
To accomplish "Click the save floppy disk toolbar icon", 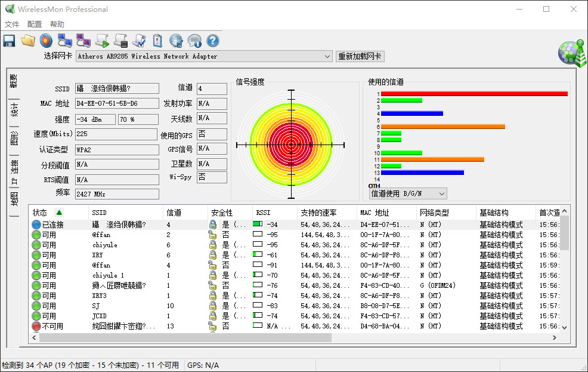I will pos(9,41).
